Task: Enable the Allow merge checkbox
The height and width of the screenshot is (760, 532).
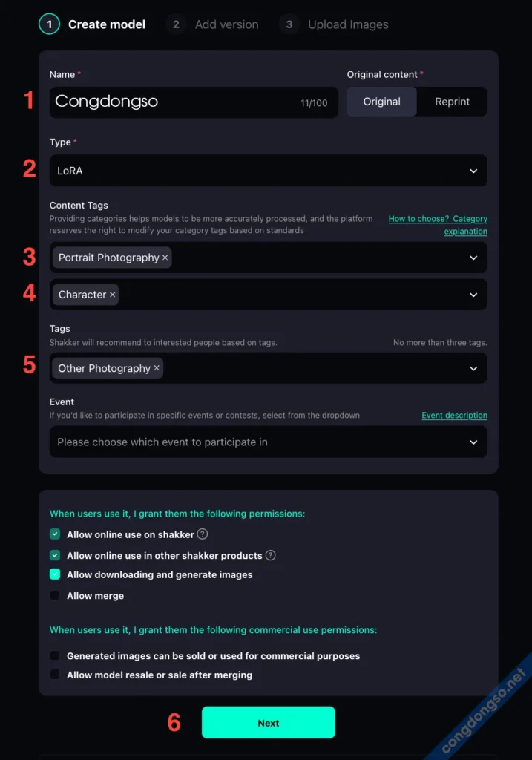Action: tap(55, 595)
